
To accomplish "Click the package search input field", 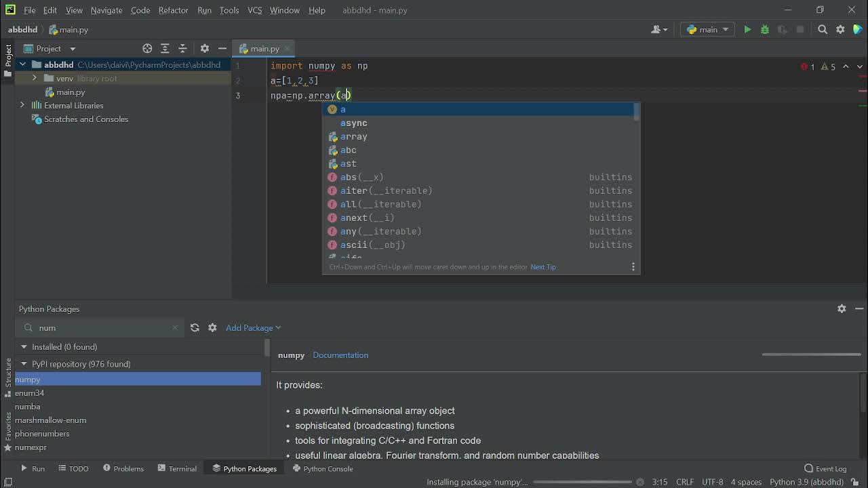I will 100,327.
